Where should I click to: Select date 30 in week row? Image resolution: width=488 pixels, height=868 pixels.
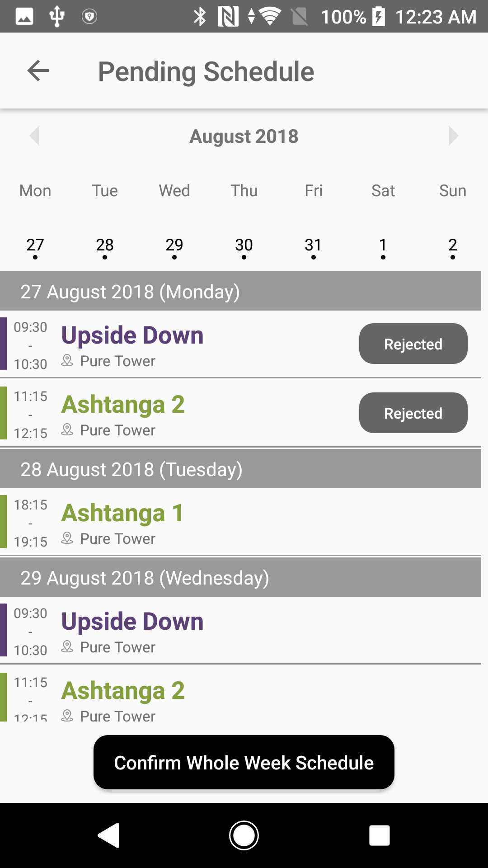coord(244,245)
